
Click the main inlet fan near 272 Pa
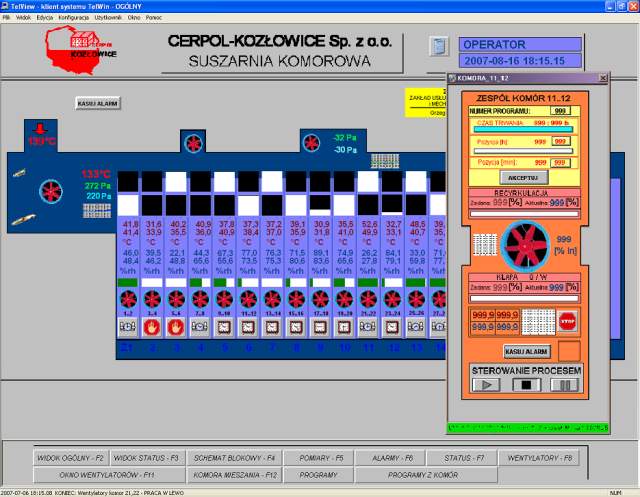tap(51, 191)
